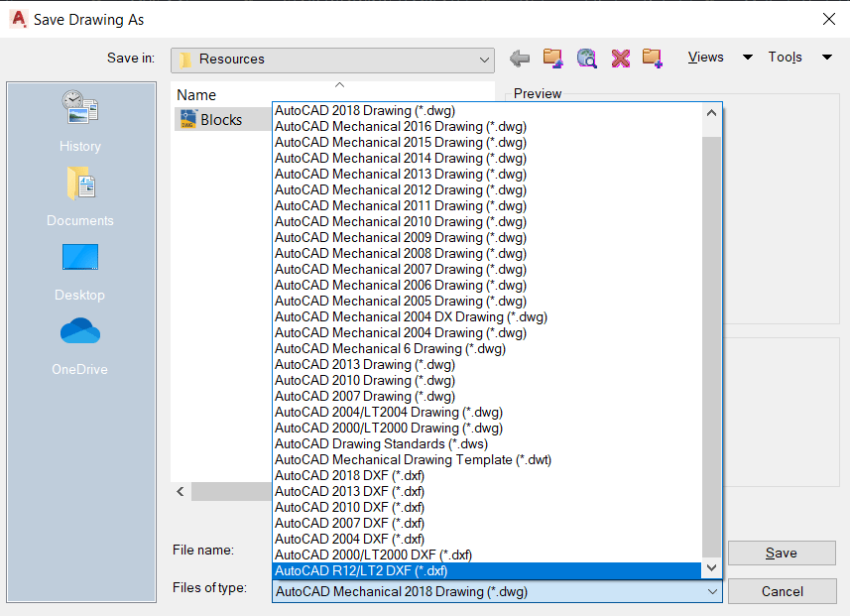The image size is (850, 616).
Task: Go to the Documents shortcut
Action: point(80,195)
